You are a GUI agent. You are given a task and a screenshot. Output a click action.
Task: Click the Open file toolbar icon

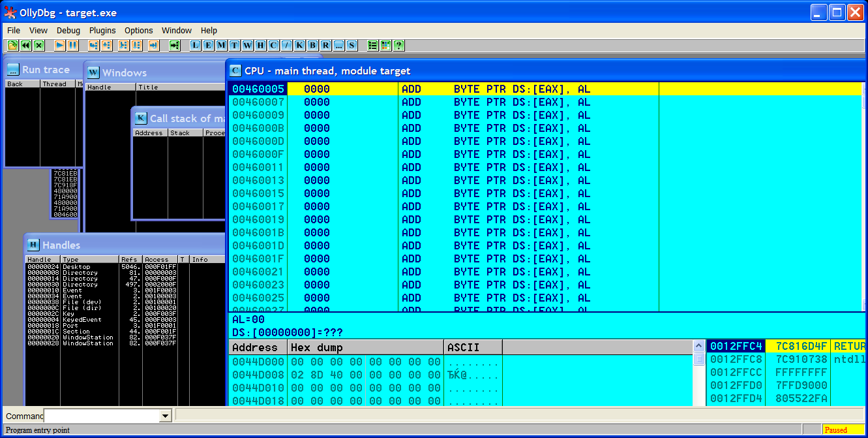(12, 45)
